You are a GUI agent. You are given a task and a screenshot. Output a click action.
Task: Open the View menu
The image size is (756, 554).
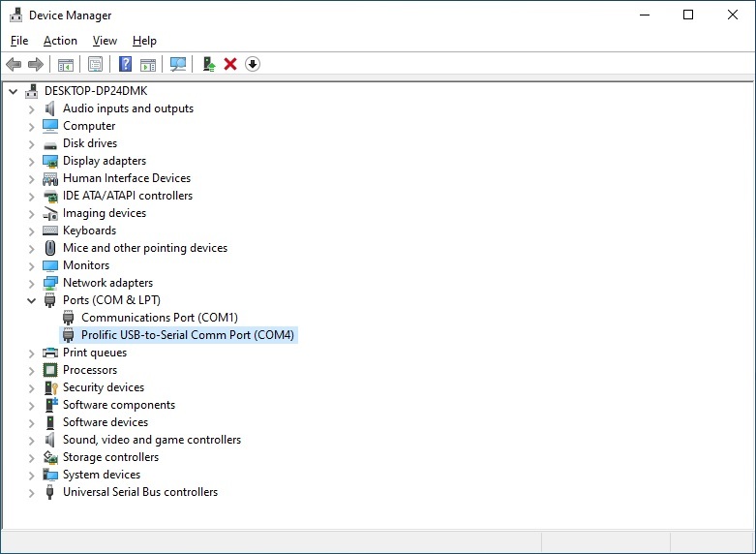point(105,41)
